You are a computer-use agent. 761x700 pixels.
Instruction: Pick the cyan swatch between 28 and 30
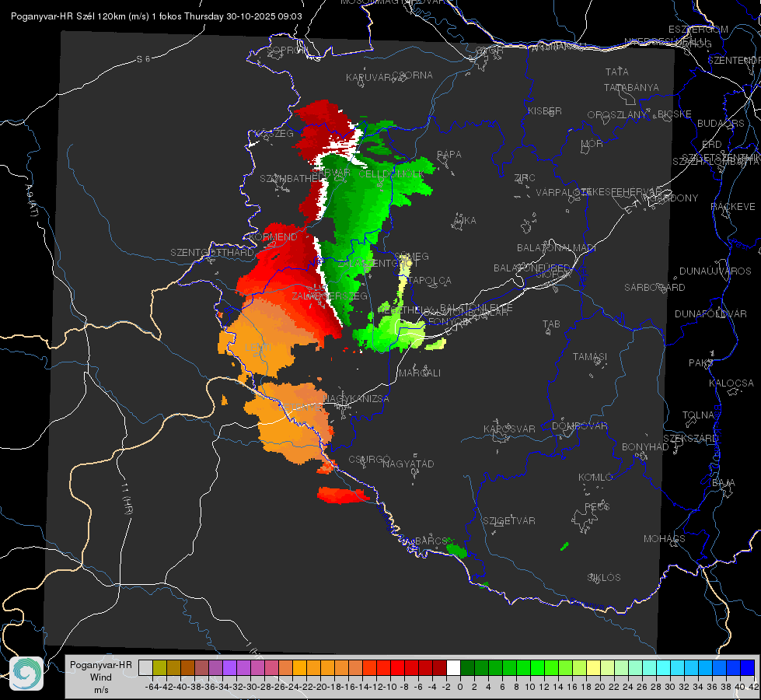[x=663, y=668]
